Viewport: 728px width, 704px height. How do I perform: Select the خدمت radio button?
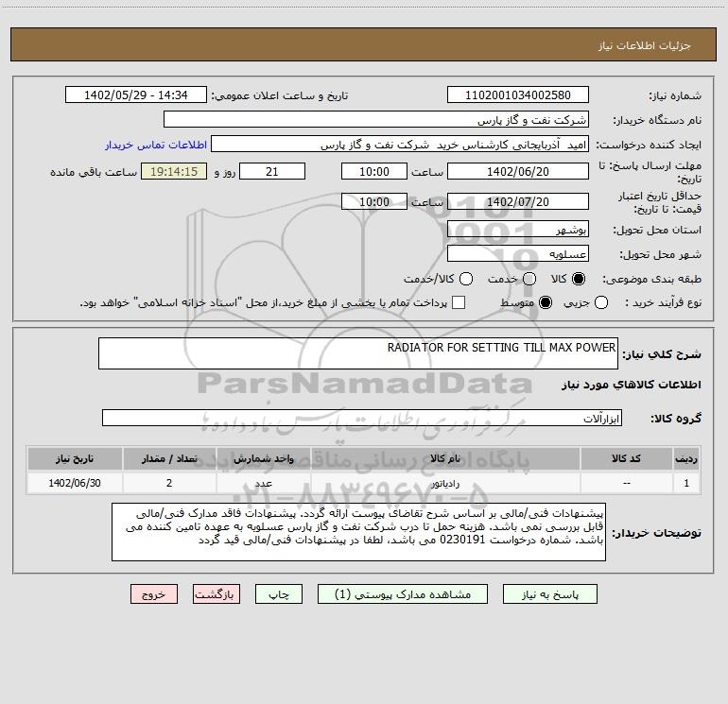point(529,279)
